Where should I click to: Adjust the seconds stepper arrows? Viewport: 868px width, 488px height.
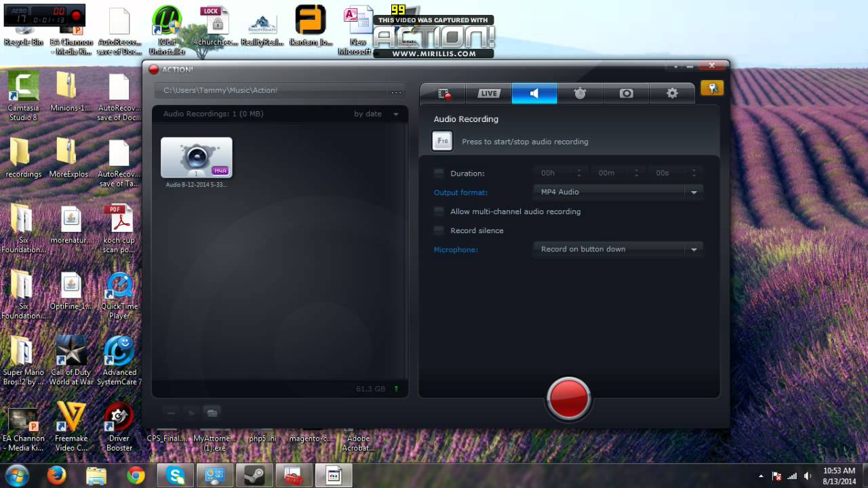[694, 173]
